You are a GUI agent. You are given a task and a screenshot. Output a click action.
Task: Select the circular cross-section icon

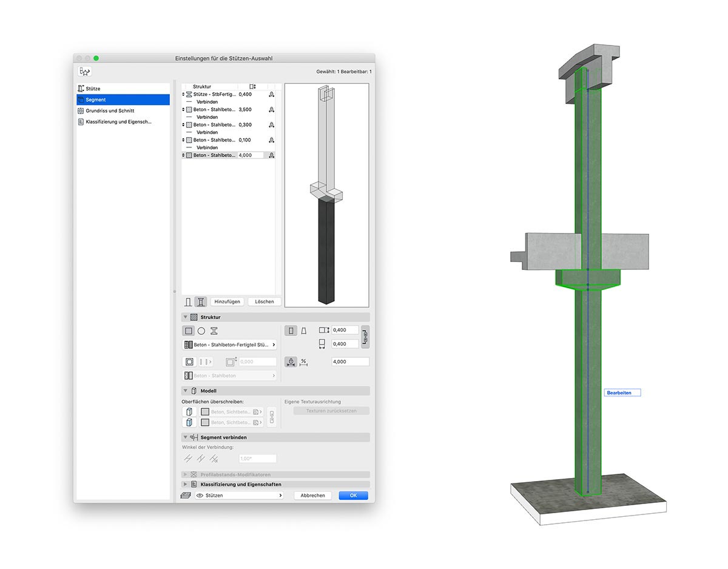201,331
